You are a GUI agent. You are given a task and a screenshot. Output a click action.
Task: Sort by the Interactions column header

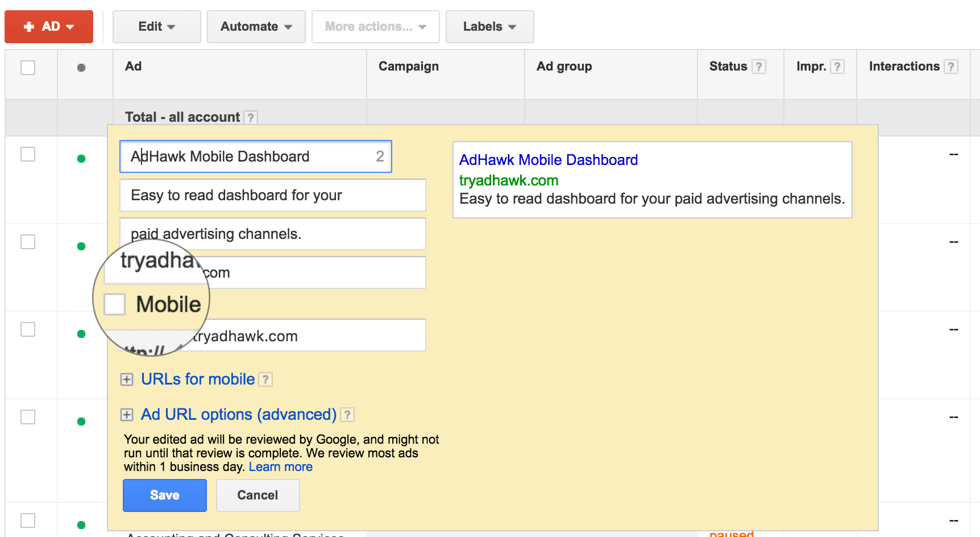pyautogui.click(x=904, y=66)
